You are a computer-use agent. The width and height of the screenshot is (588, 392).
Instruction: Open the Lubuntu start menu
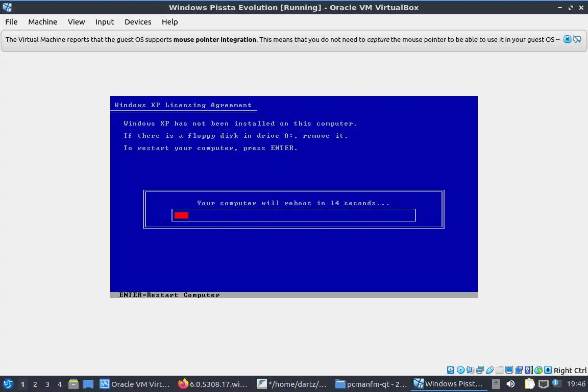[x=8, y=384]
